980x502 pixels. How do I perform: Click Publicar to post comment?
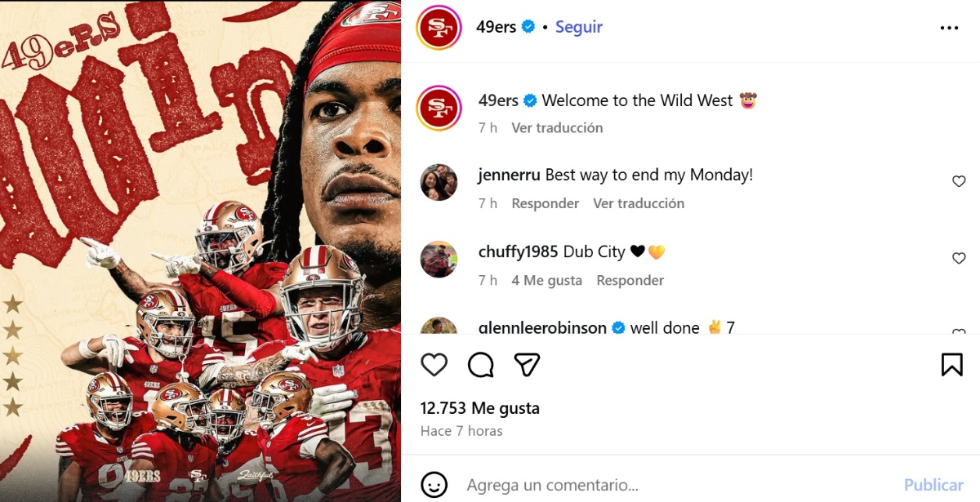[933, 485]
